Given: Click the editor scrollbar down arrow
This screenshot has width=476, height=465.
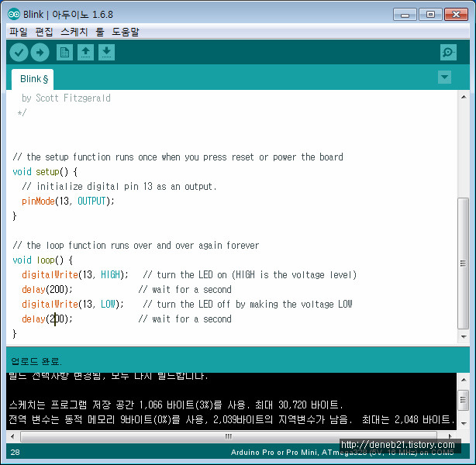Looking at the screenshot, I should 464,336.
